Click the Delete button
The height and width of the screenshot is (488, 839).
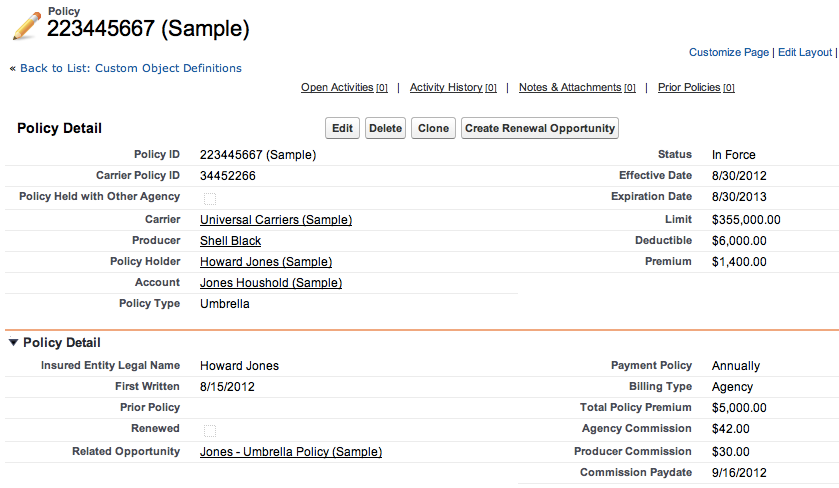click(385, 128)
